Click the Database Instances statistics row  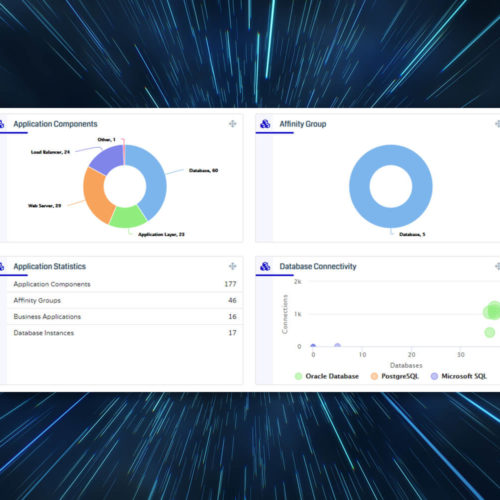pos(125,333)
